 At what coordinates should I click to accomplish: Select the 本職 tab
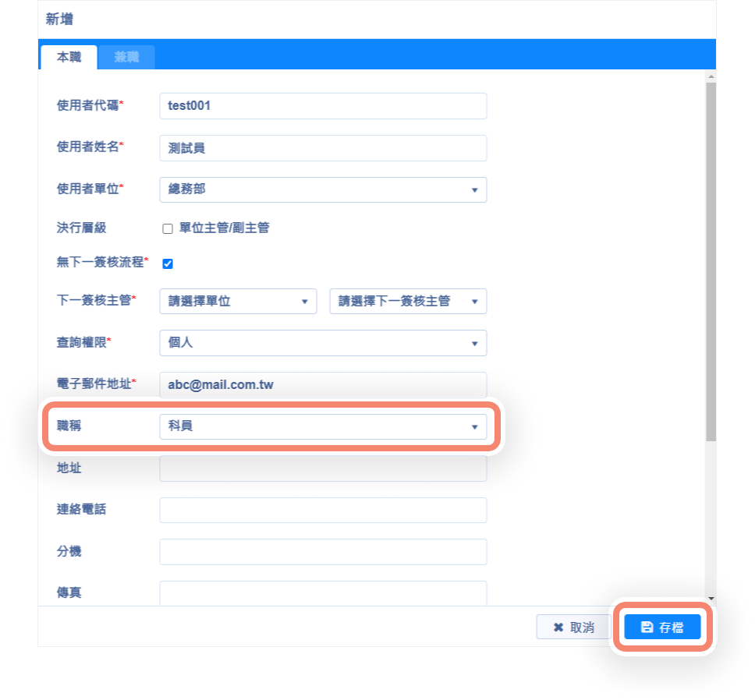[69, 57]
